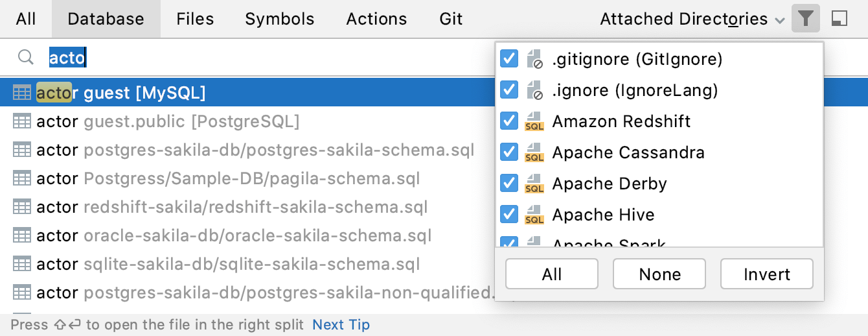Click the search field containing acto

pyautogui.click(x=259, y=58)
